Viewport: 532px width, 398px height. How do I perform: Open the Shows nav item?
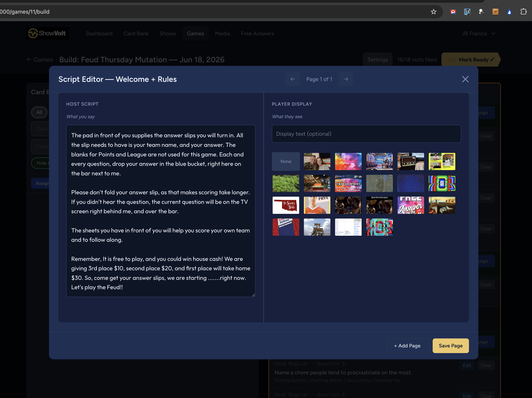tap(168, 33)
